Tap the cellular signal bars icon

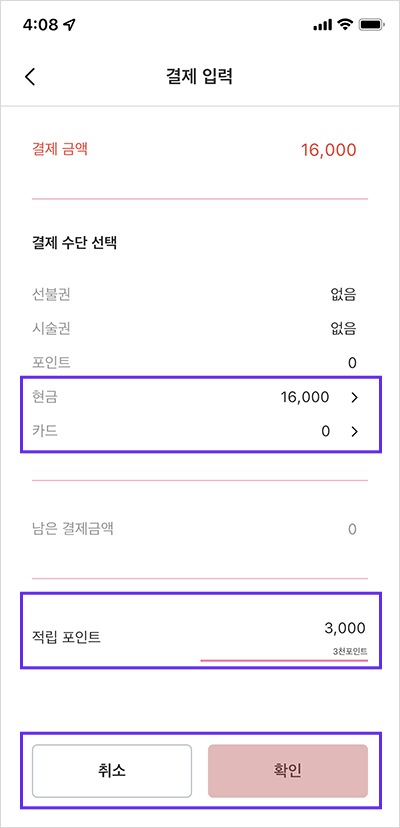click(322, 25)
